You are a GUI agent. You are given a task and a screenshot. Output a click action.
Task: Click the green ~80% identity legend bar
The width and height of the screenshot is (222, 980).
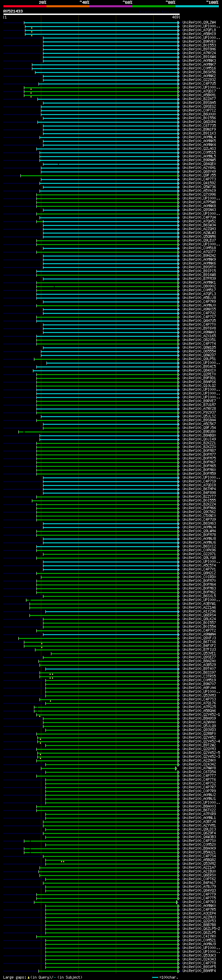pyautogui.click(x=154, y=6)
